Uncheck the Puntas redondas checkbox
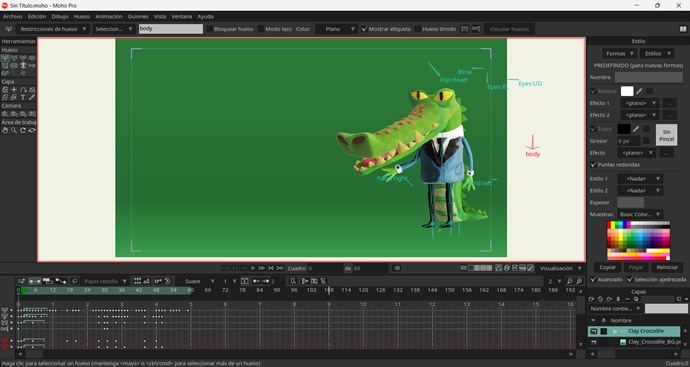Viewport: 690px width, 367px height. pos(593,165)
